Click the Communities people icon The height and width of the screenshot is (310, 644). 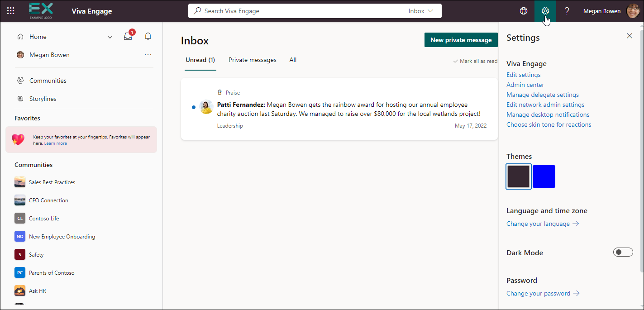20,81
